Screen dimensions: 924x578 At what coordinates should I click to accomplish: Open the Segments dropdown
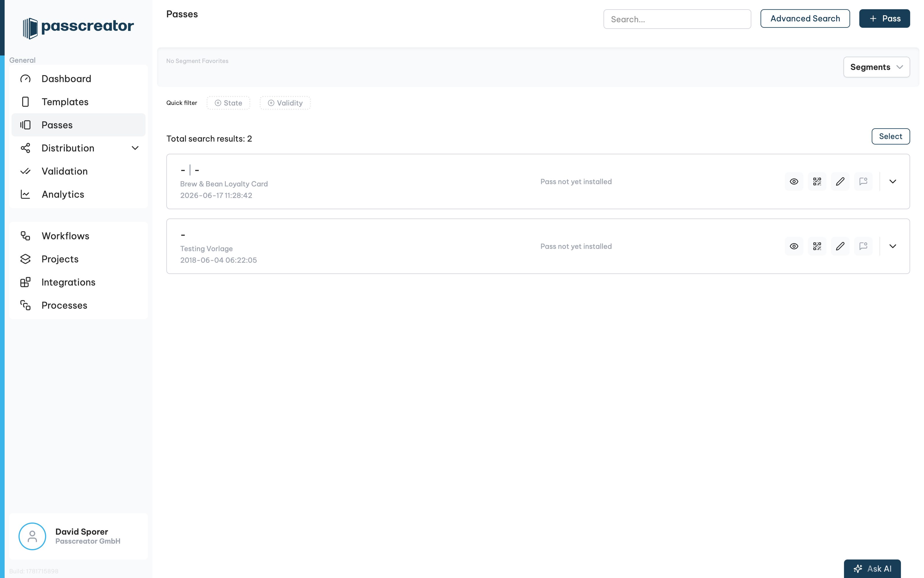click(876, 67)
